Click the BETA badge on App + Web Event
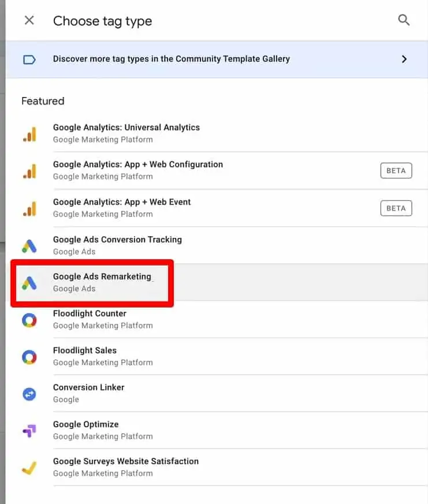 (396, 208)
